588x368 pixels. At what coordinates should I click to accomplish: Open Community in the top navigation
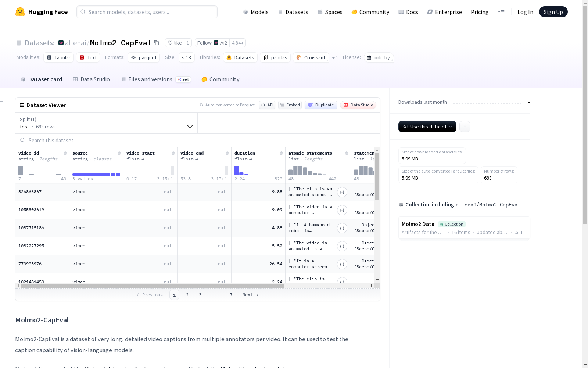370,12
